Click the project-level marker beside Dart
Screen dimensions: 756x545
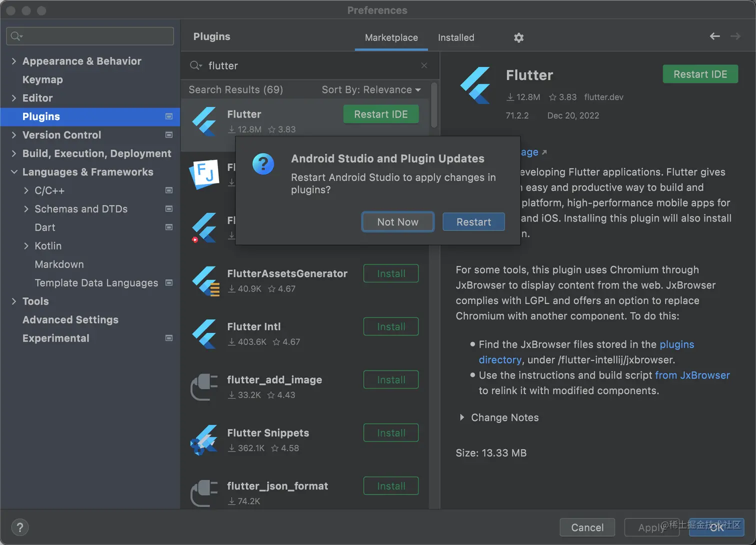click(x=169, y=227)
